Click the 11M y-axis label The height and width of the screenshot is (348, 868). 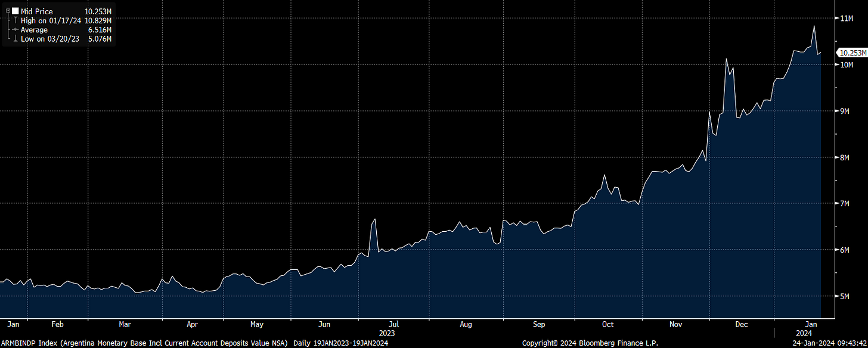click(x=847, y=18)
